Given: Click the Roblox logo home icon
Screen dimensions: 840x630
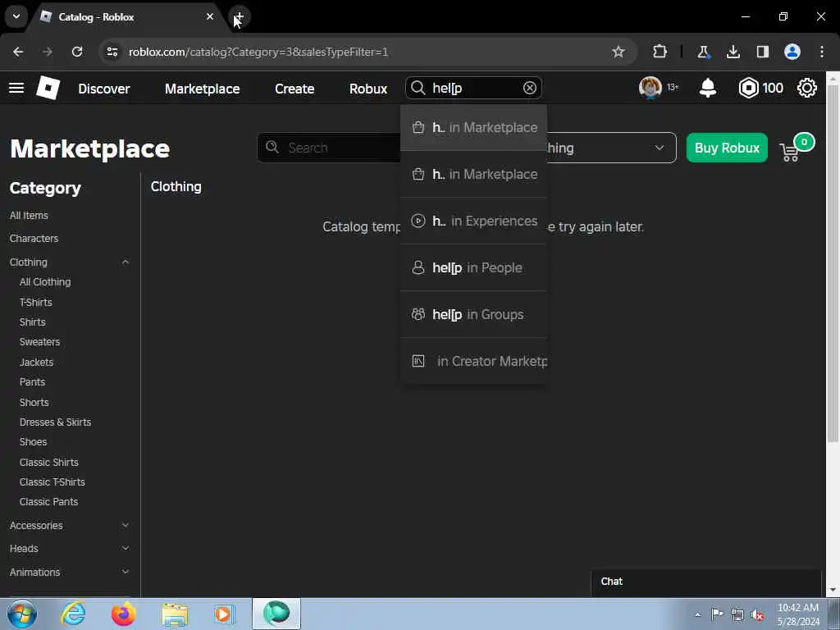Looking at the screenshot, I should click(x=48, y=88).
